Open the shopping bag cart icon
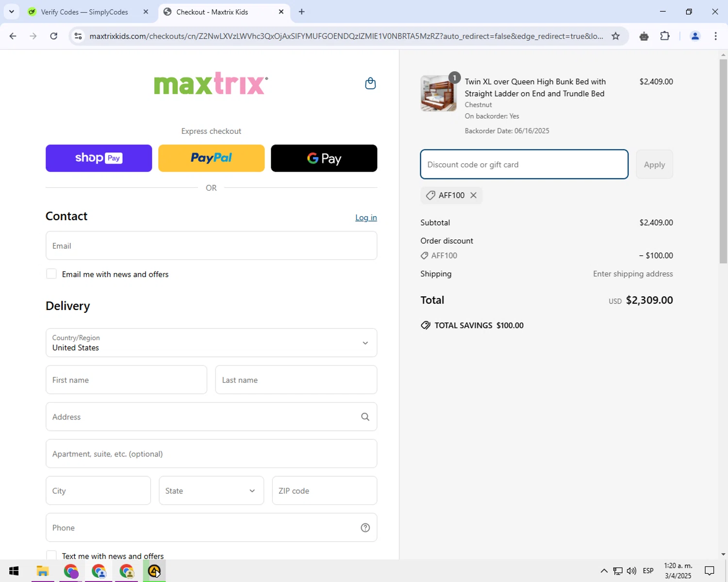Image resolution: width=728 pixels, height=582 pixels. 370,83
